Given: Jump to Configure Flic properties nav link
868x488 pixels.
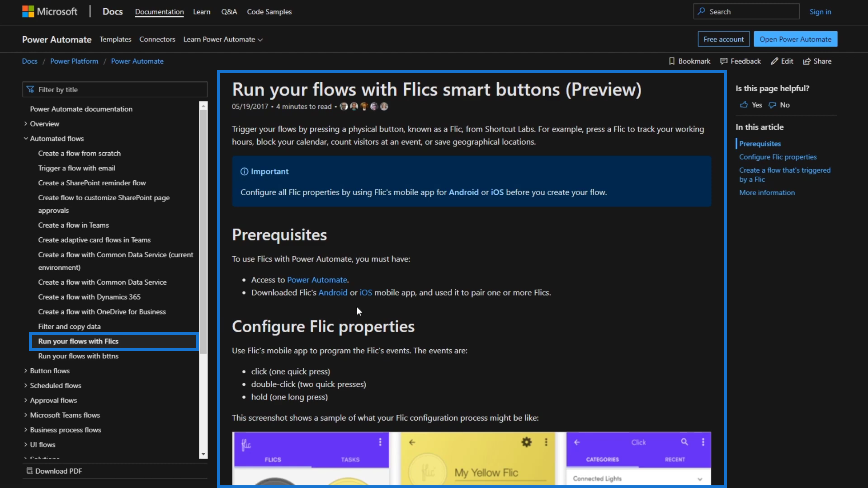Looking at the screenshot, I should point(778,157).
